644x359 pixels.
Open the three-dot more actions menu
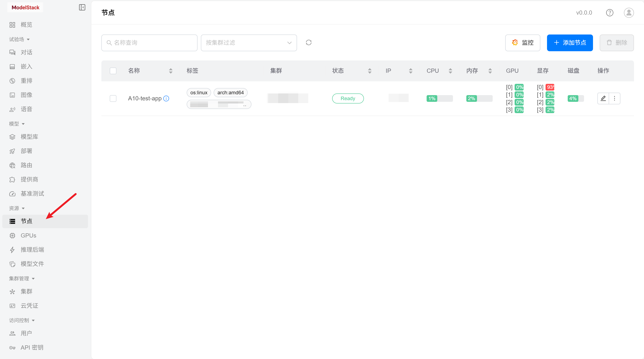615,98
